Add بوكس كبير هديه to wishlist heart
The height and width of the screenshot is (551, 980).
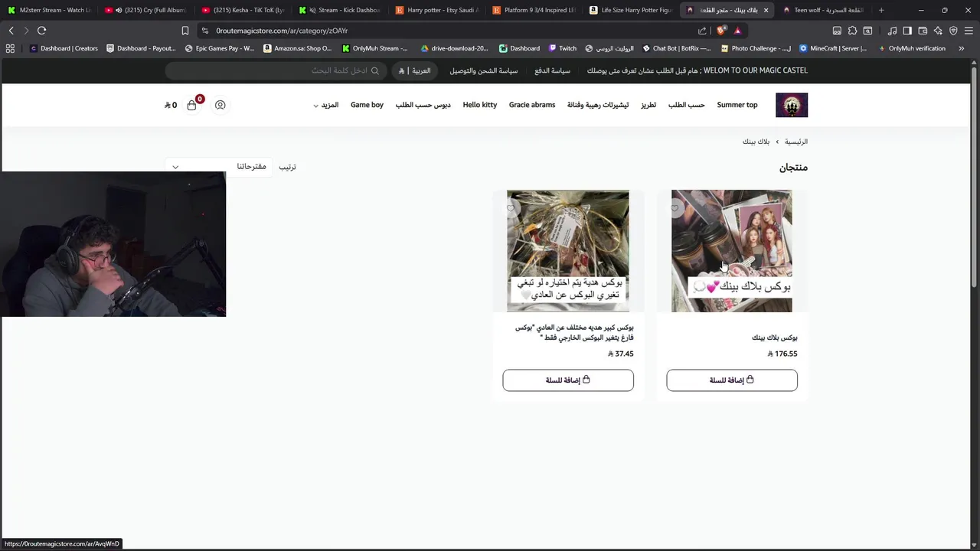[x=511, y=208]
